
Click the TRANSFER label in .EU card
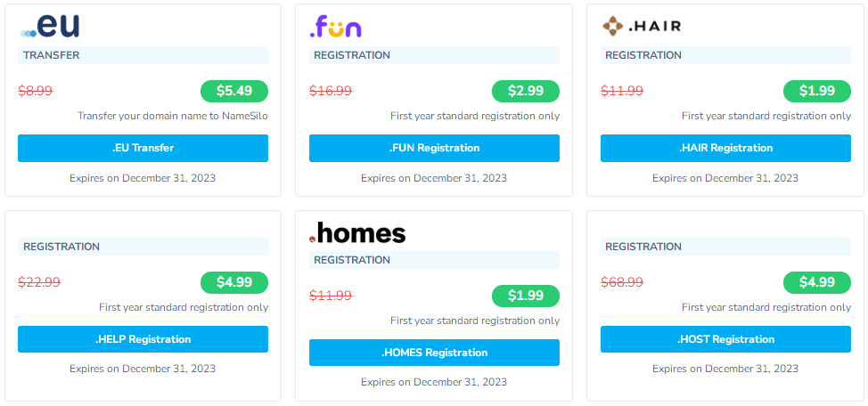(52, 55)
